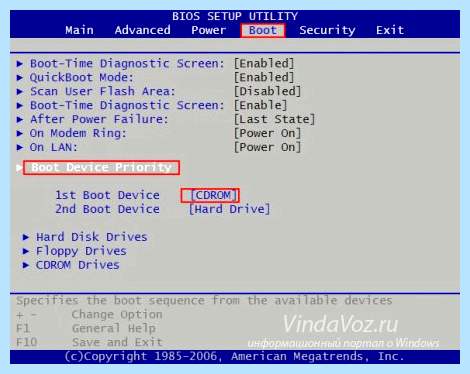Viewport: 470px width, 374px height.
Task: Change After Power Failure [Last State] value
Action: pos(274,119)
